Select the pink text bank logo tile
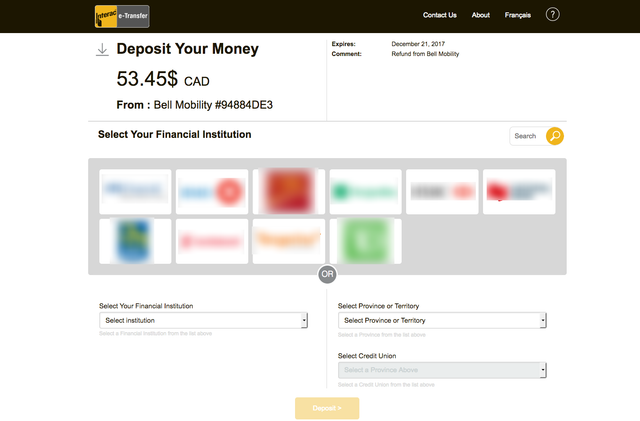The height and width of the screenshot is (421, 640). (212, 241)
